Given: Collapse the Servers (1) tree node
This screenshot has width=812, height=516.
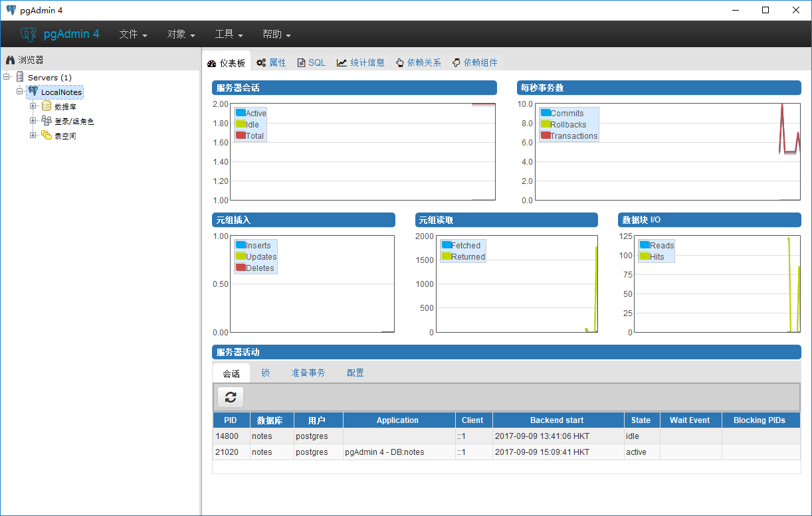Looking at the screenshot, I should point(7,77).
